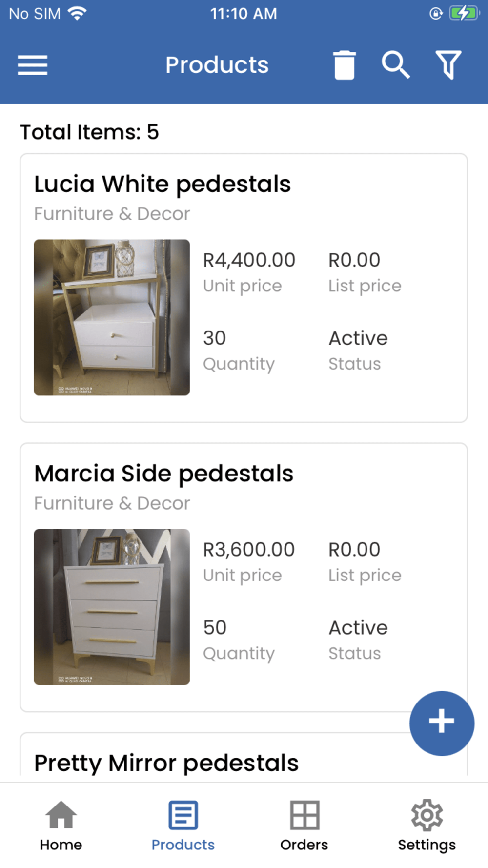
Task: Open the Lucia White pedestals photo
Action: coord(112,317)
